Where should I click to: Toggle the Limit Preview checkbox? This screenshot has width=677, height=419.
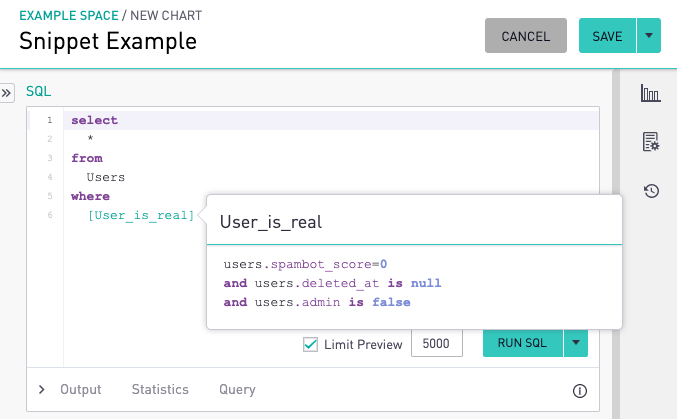(310, 344)
